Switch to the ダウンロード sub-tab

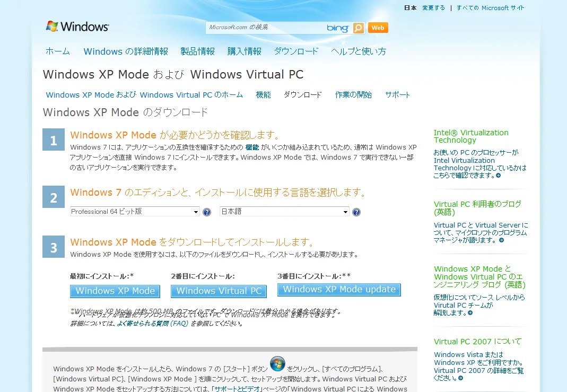[x=303, y=95]
